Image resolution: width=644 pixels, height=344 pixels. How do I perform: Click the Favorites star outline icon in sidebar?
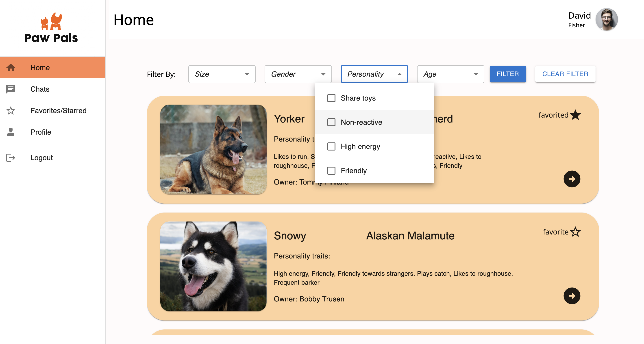[11, 111]
